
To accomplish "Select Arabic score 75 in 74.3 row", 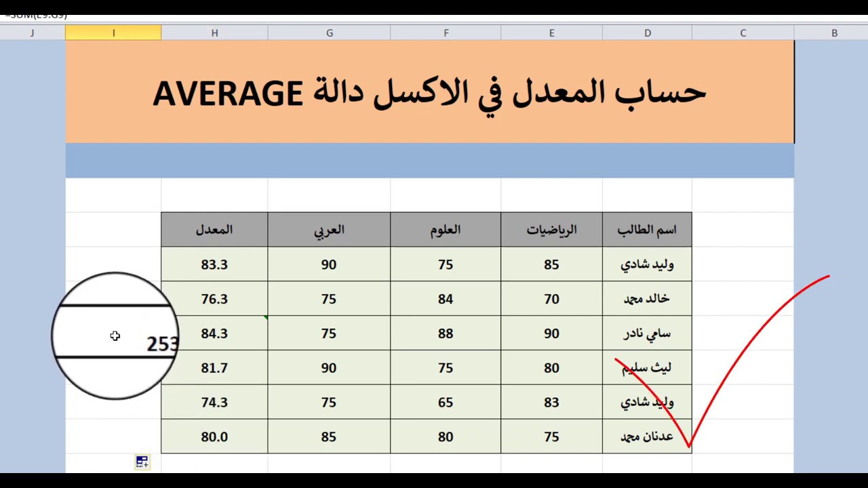I will click(329, 402).
